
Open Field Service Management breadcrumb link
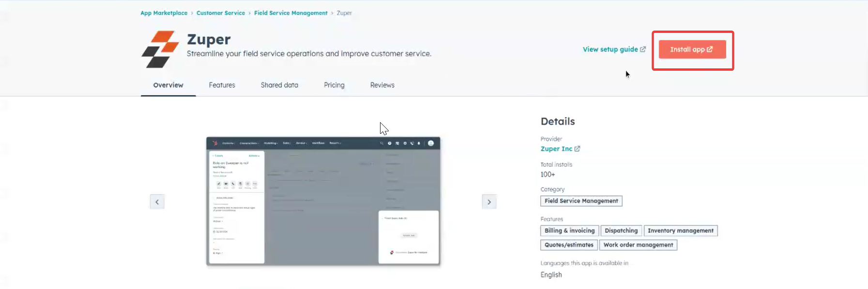pyautogui.click(x=290, y=13)
